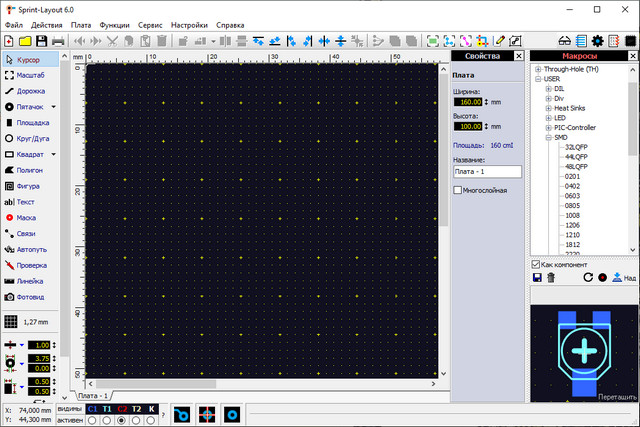Collapse the SMD tree node
The width and height of the screenshot is (640, 427).
[548, 137]
